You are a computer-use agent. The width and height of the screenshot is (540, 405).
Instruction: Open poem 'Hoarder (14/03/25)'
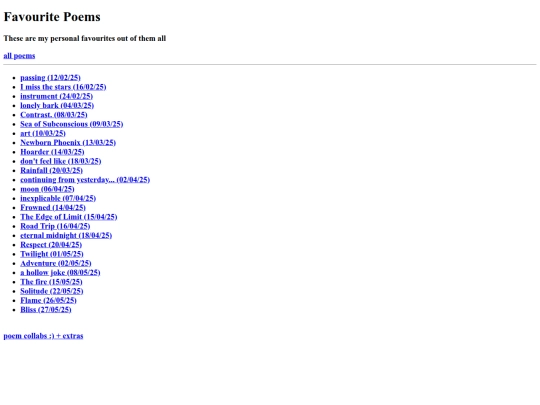(x=52, y=152)
